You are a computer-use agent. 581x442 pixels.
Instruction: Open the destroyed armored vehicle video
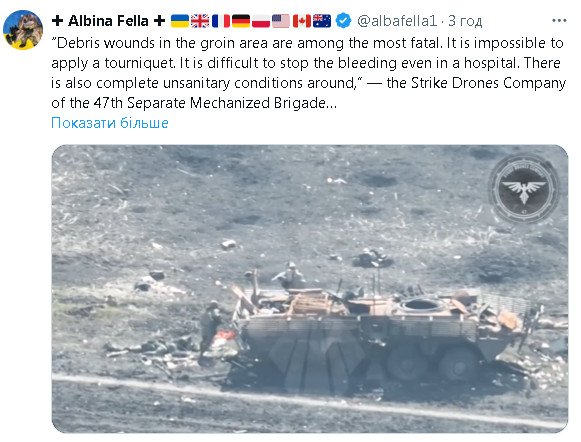310,289
